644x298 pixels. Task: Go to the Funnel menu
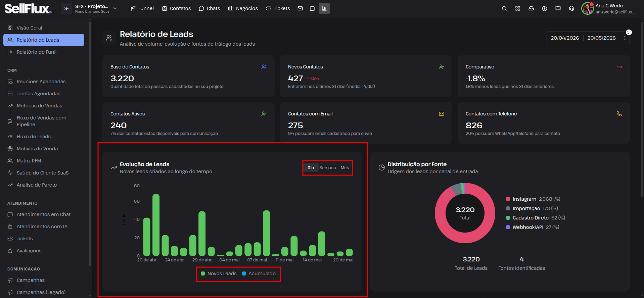pyautogui.click(x=142, y=8)
